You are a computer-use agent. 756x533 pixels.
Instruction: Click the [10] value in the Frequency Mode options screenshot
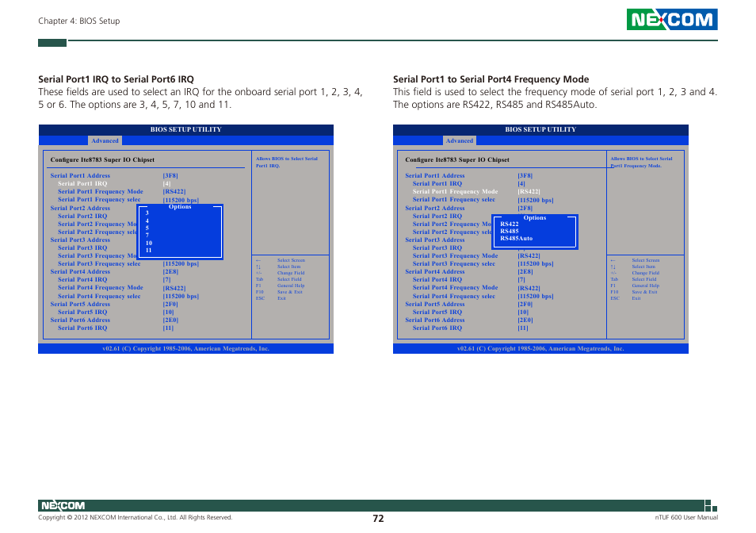(x=523, y=312)
